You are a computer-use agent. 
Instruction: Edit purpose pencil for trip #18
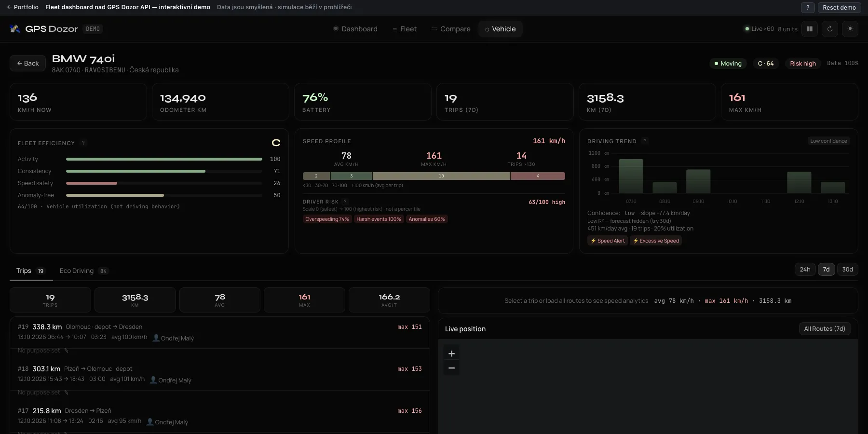coord(67,393)
